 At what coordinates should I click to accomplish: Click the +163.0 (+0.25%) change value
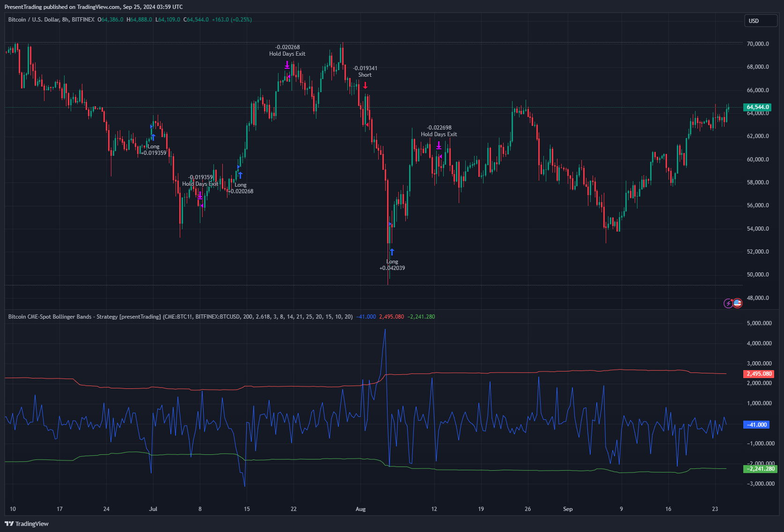(232, 20)
